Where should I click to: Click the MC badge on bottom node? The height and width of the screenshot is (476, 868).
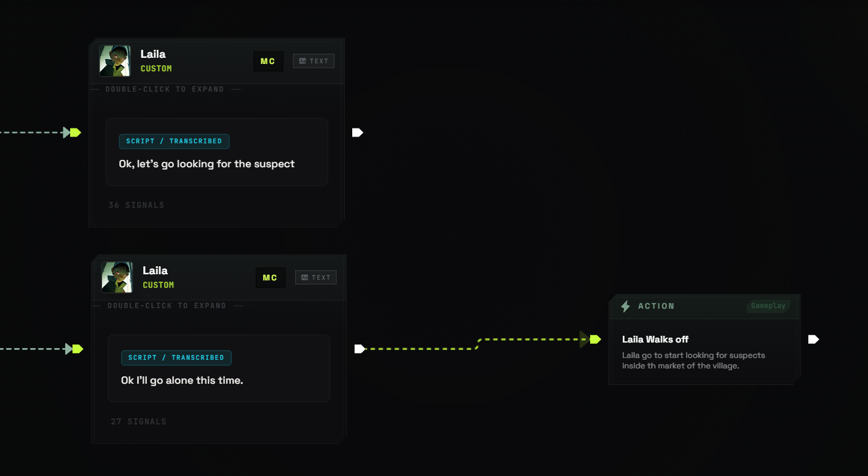(270, 277)
